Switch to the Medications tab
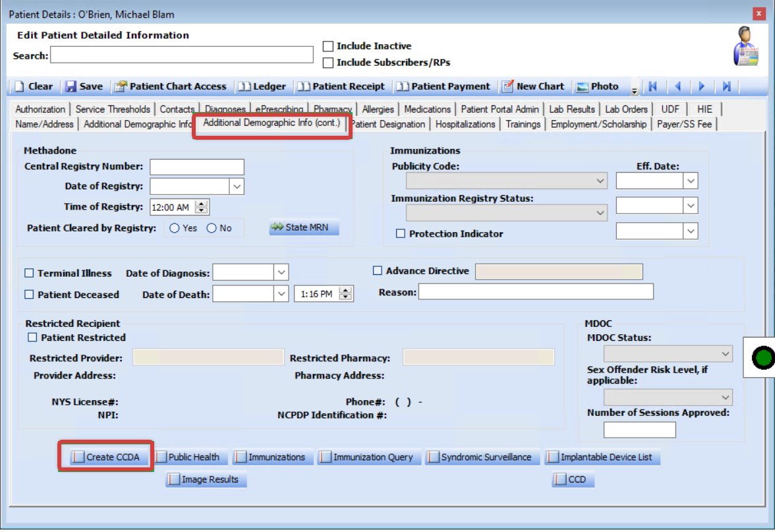The image size is (775, 532). tap(427, 109)
